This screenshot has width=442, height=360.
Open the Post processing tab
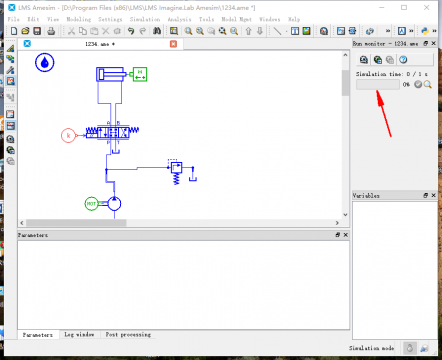pyautogui.click(x=128, y=334)
